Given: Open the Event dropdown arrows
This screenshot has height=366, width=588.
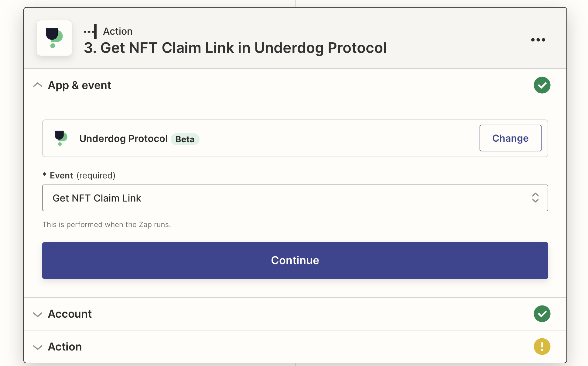Looking at the screenshot, I should click(x=535, y=198).
